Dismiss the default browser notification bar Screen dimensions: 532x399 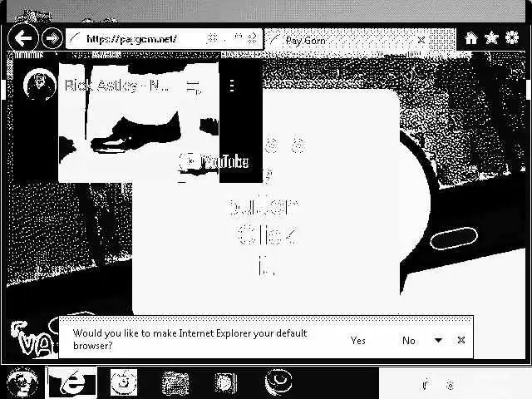461,340
